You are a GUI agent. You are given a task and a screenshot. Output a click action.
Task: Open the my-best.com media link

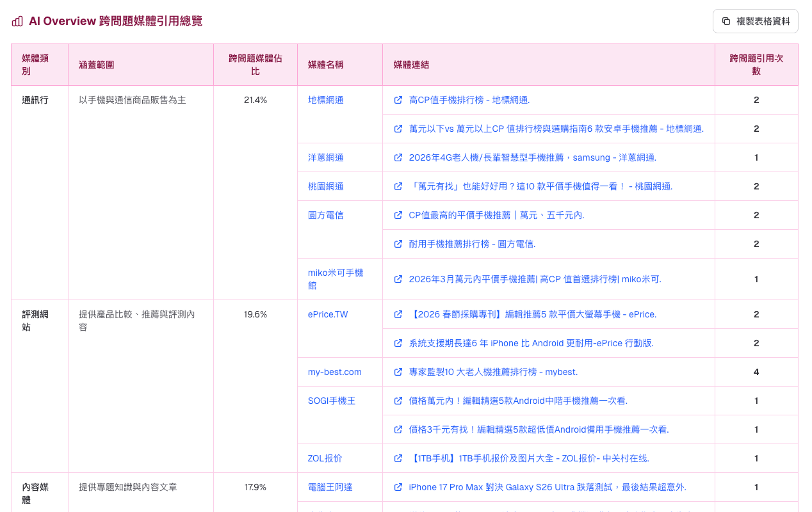point(334,372)
